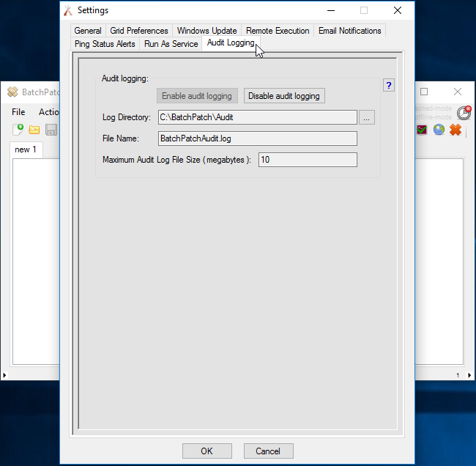Browse for log directory with ellipsis button

pyautogui.click(x=367, y=117)
